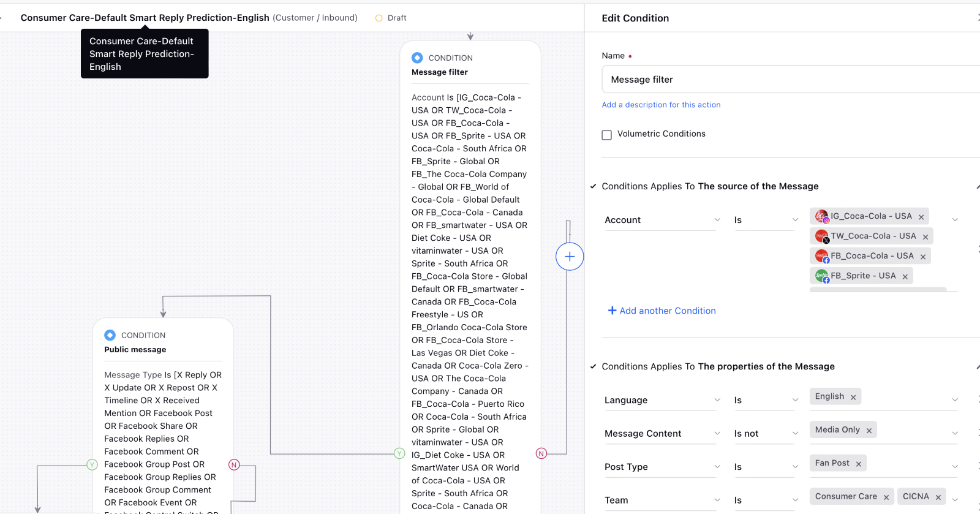Screen dimensions: 980x514
Task: Remove the Consumer Care team chip
Action: 886,497
